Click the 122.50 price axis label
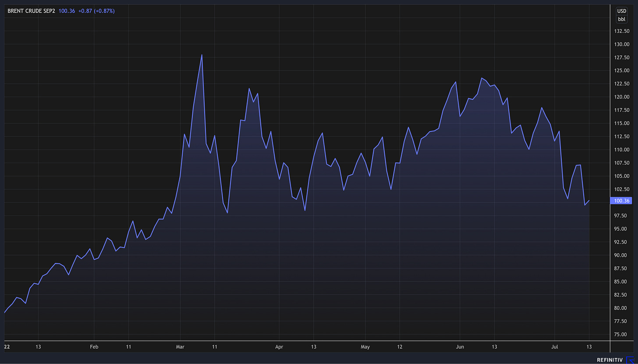The height and width of the screenshot is (364, 638). [622, 84]
